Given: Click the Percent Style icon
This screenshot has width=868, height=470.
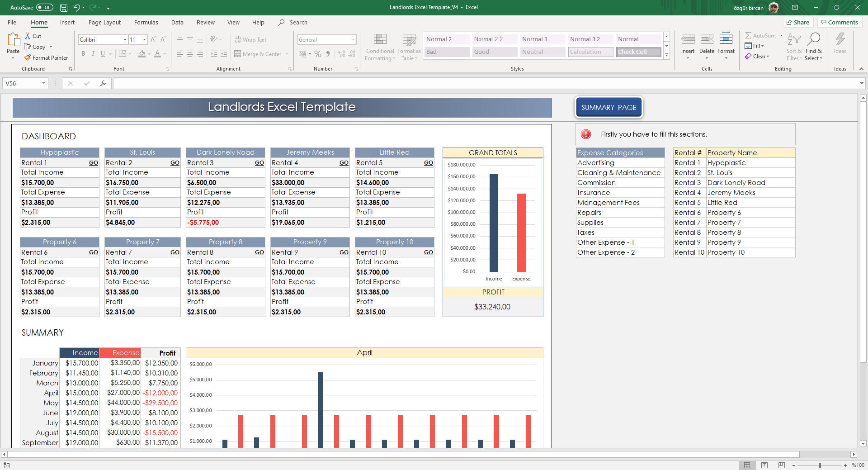Looking at the screenshot, I should (x=318, y=54).
